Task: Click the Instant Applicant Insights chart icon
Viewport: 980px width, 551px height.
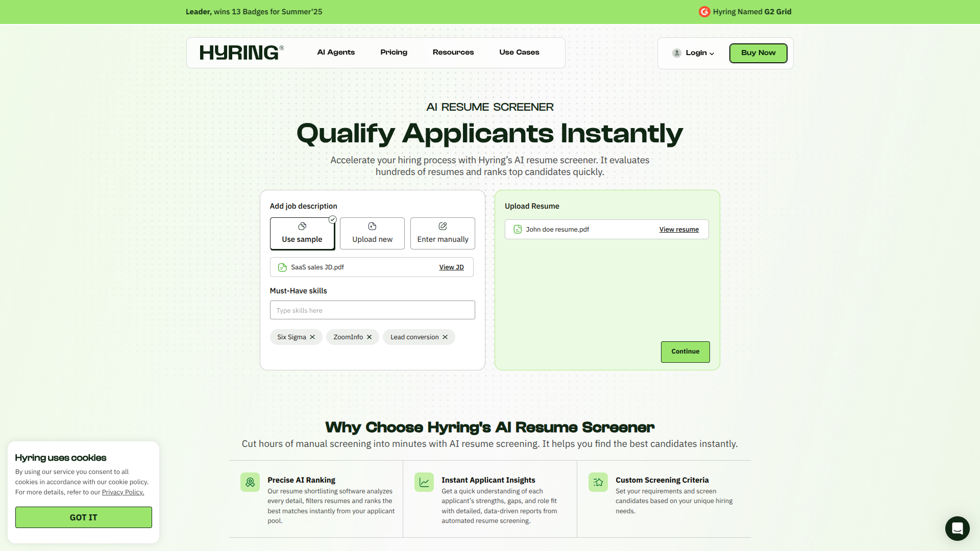Action: coord(424,482)
